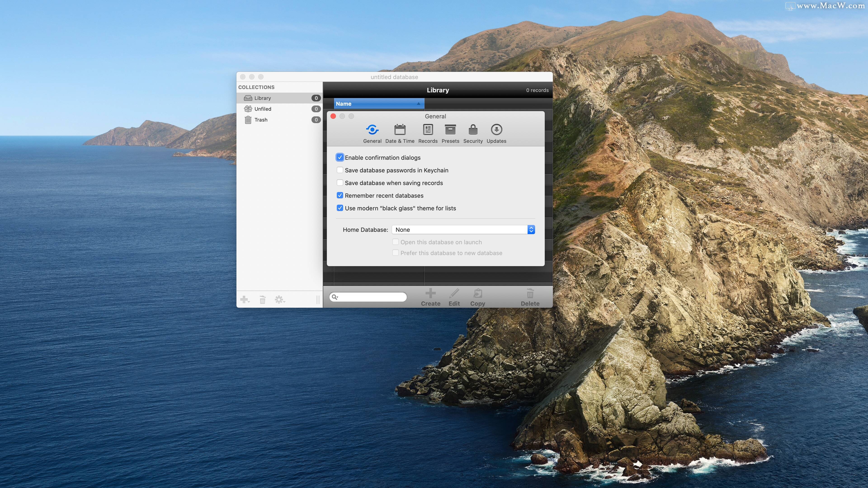Image resolution: width=868 pixels, height=488 pixels.
Task: Uncheck Remember recent databases
Action: (x=340, y=195)
